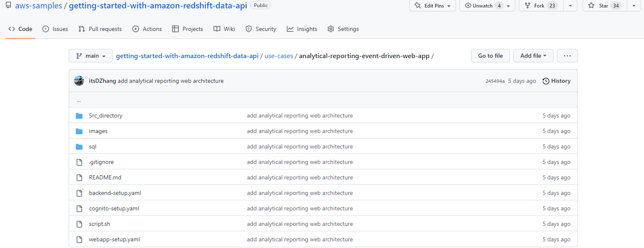Viewport: 644px width, 248px height.
Task: Click file icon next to script.sh
Action: click(x=79, y=224)
